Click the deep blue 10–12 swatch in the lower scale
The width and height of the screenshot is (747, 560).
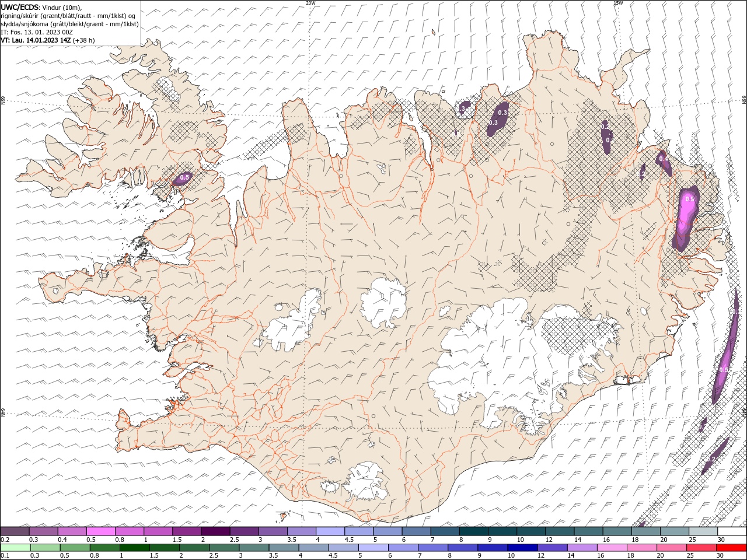522,548
